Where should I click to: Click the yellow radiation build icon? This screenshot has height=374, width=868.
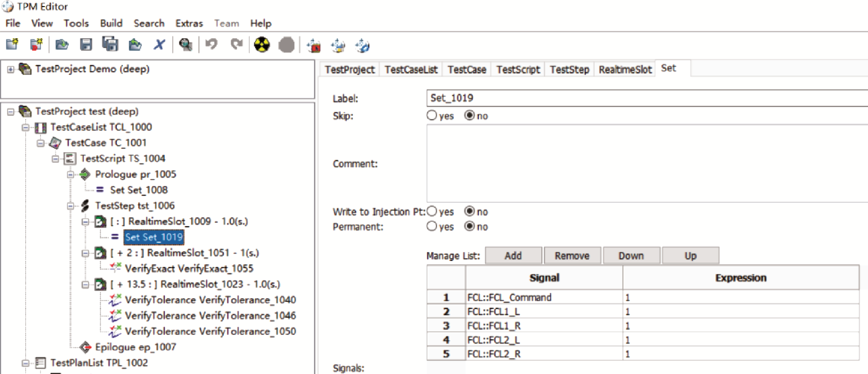pos(262,45)
